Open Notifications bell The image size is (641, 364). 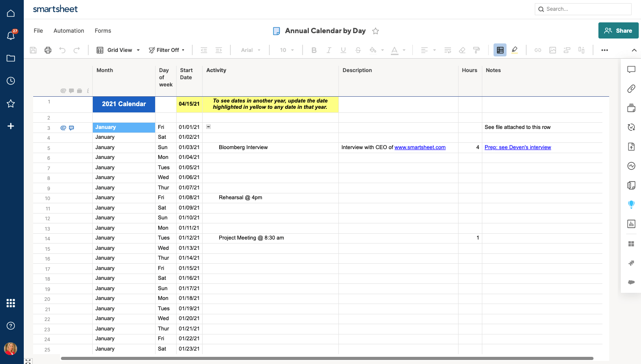click(11, 35)
